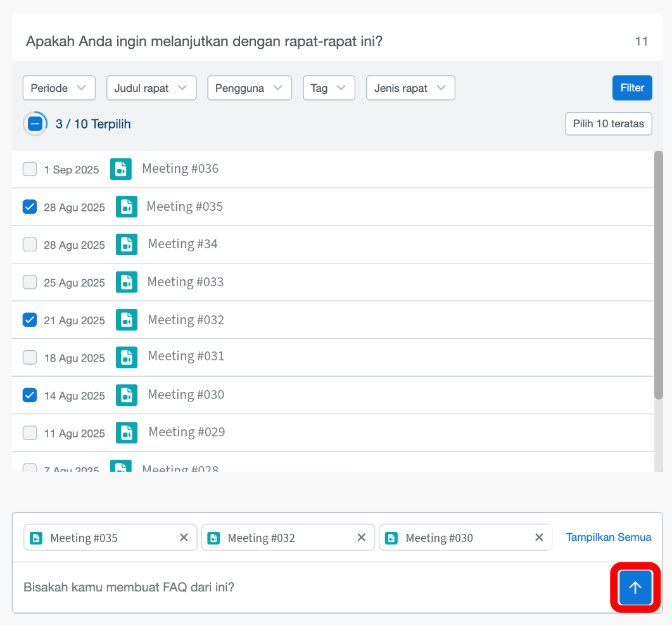672x625 pixels.
Task: Remove the Meeting #030 chip
Action: coord(539,537)
